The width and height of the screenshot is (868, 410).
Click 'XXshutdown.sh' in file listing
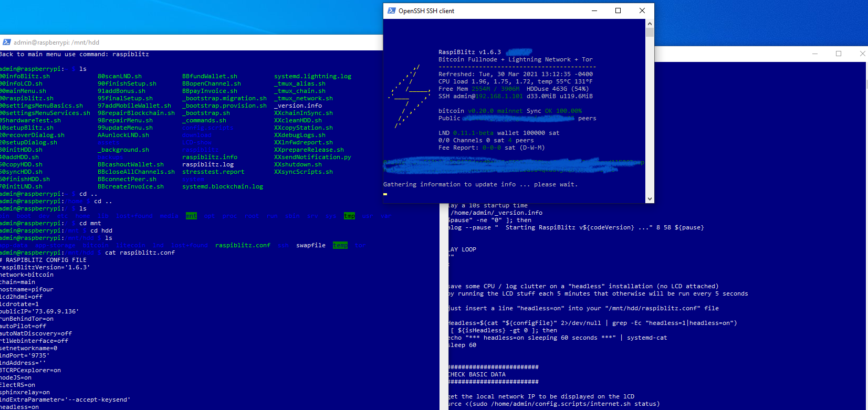click(298, 164)
